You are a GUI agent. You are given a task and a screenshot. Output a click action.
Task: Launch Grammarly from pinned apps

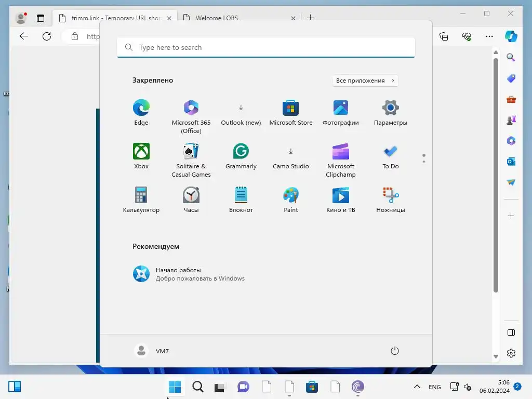pos(241,156)
